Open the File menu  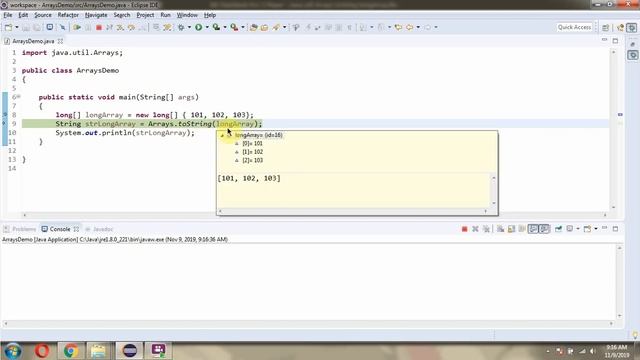(x=8, y=15)
